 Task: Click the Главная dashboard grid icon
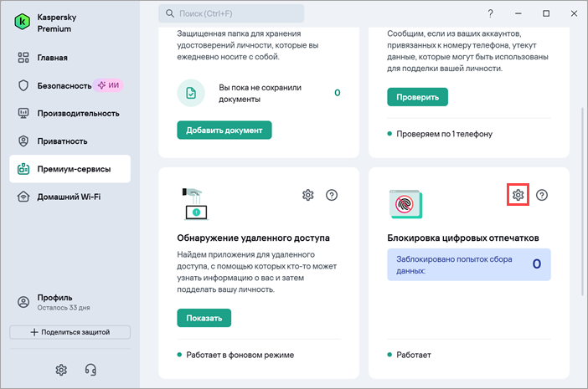coord(23,58)
